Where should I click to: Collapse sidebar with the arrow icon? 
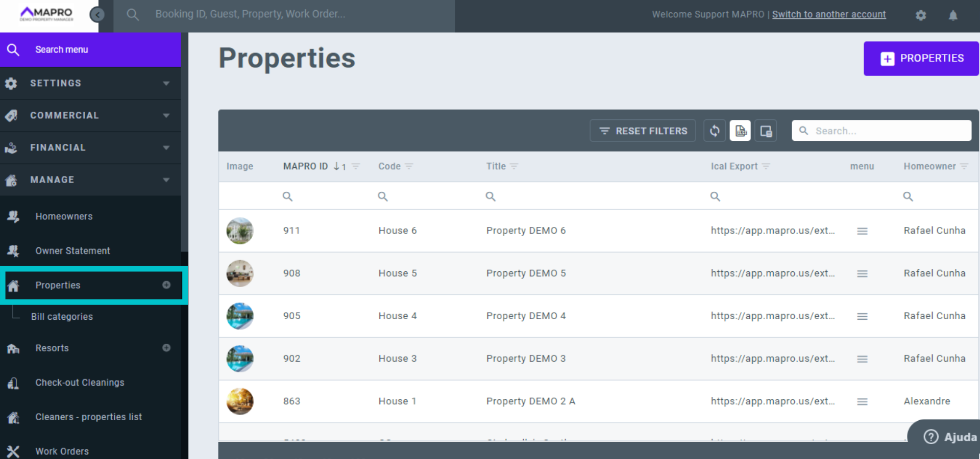[x=97, y=15]
